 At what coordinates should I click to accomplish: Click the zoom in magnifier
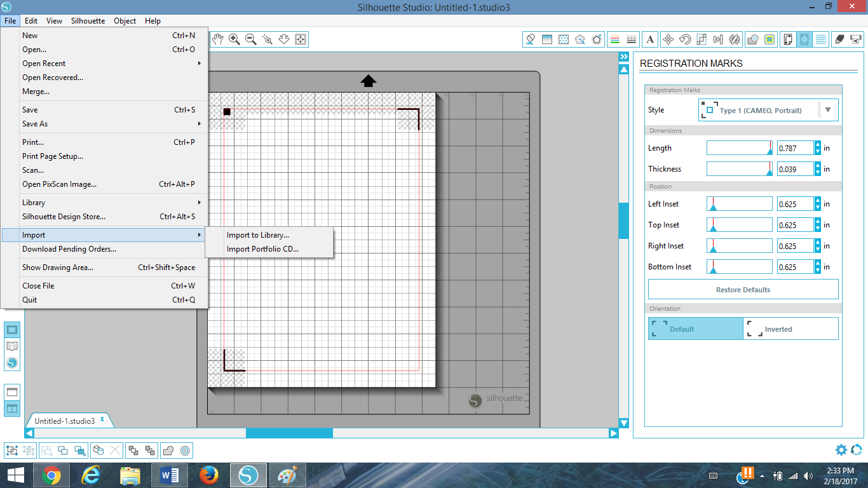pos(234,39)
